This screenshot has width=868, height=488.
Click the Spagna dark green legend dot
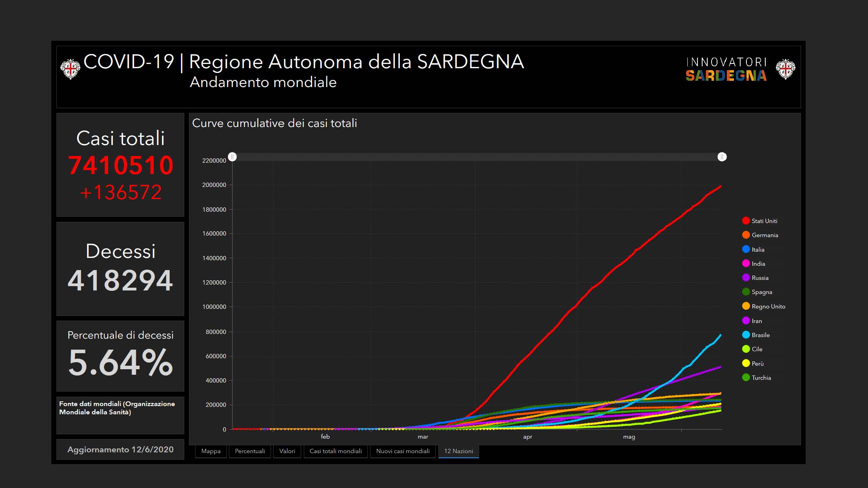click(x=746, y=292)
